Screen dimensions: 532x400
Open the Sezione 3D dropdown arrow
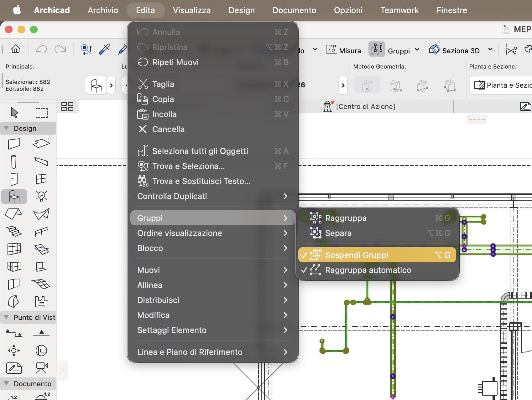490,49
